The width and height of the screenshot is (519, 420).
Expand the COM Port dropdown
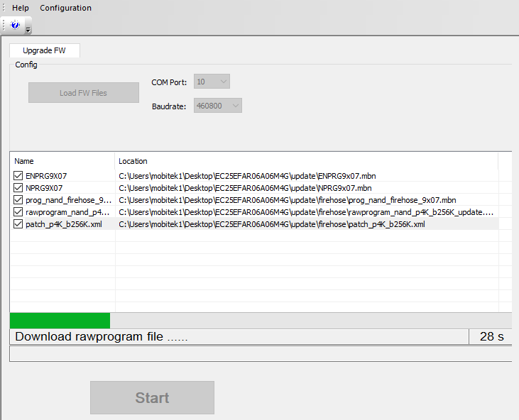212,82
